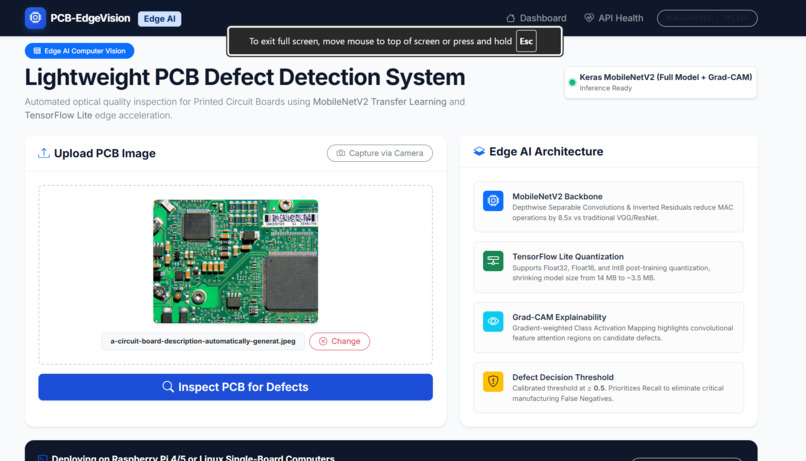This screenshot has height=461, width=806.
Task: Click the Capture via Camera button
Action: pos(380,153)
